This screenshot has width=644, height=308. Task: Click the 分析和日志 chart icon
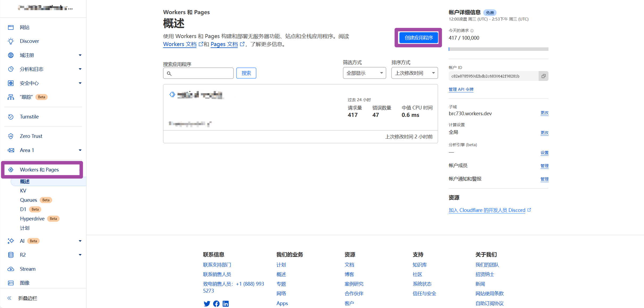coord(11,69)
